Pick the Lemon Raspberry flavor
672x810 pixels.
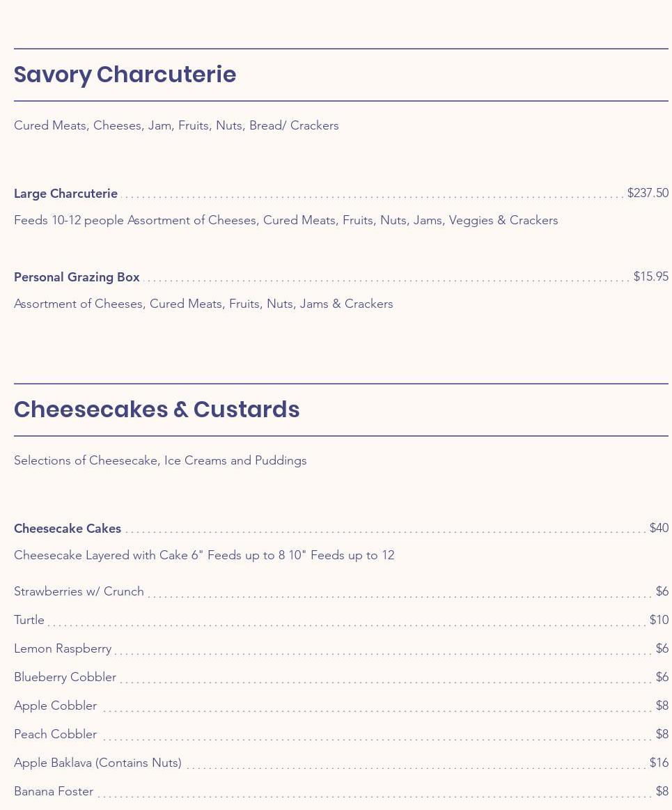click(63, 648)
